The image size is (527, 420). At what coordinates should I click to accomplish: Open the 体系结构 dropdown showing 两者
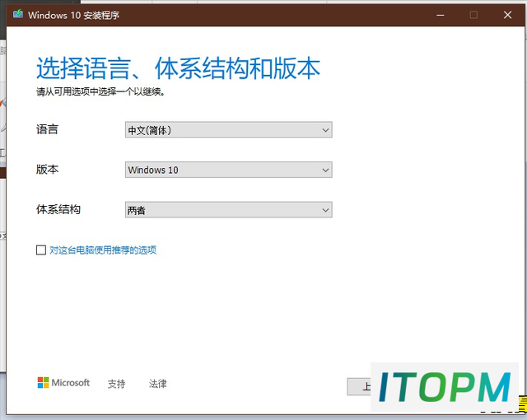pos(229,210)
